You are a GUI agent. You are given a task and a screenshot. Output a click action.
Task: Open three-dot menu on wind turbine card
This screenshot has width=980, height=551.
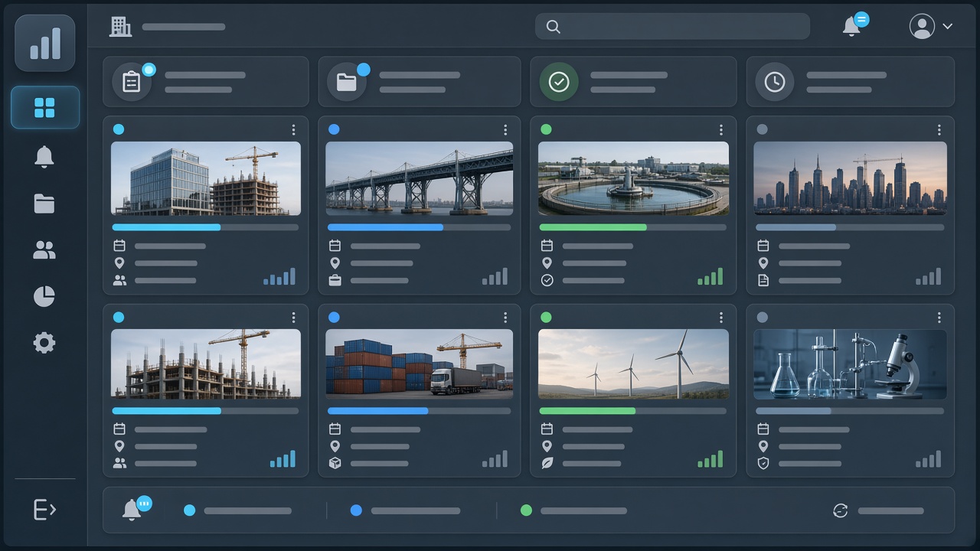[x=720, y=318]
